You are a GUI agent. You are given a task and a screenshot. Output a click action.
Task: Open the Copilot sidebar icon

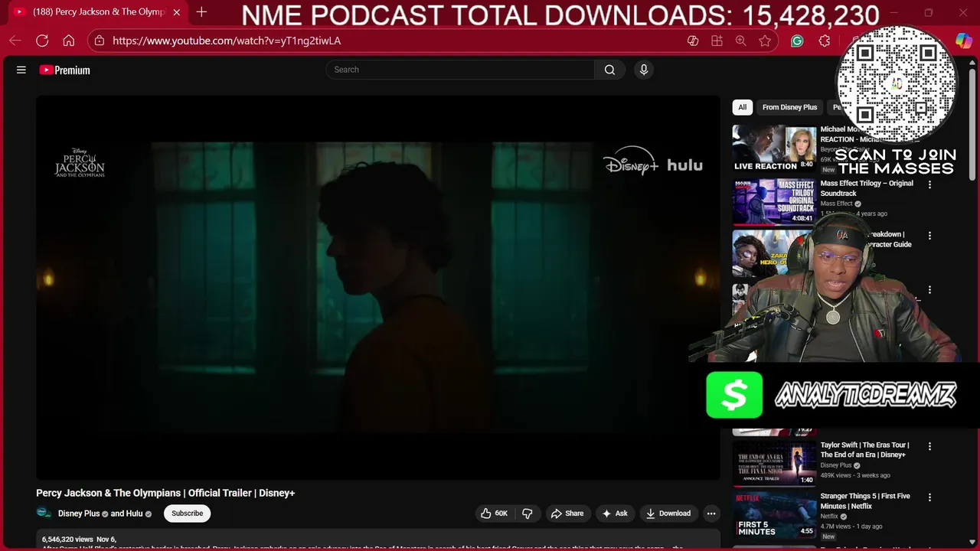[964, 41]
